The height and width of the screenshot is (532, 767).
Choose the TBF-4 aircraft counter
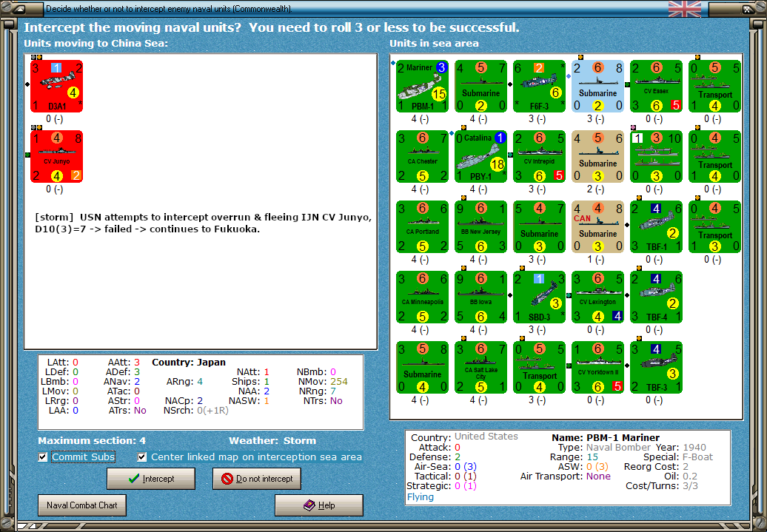point(657,297)
